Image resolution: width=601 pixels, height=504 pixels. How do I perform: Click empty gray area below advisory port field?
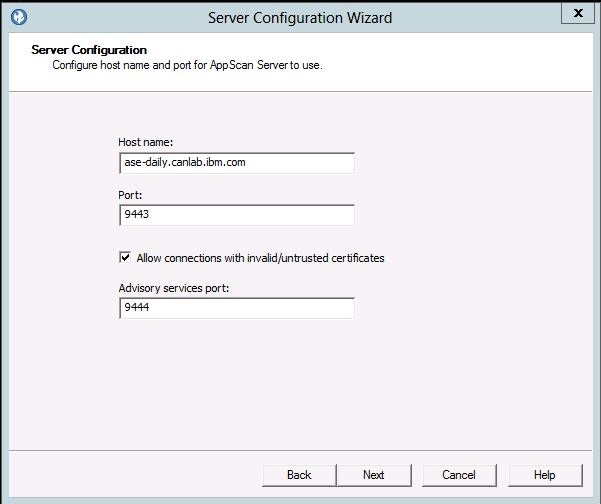coord(300,390)
